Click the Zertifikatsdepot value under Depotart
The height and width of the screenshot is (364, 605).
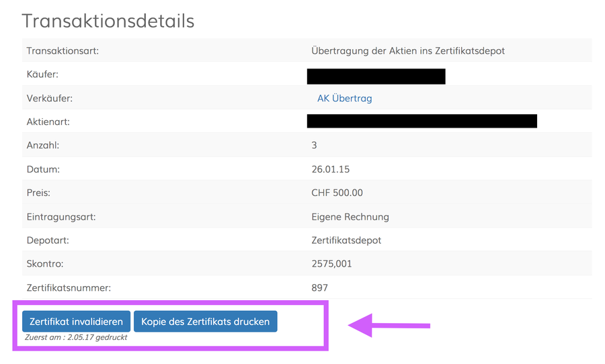[346, 240]
